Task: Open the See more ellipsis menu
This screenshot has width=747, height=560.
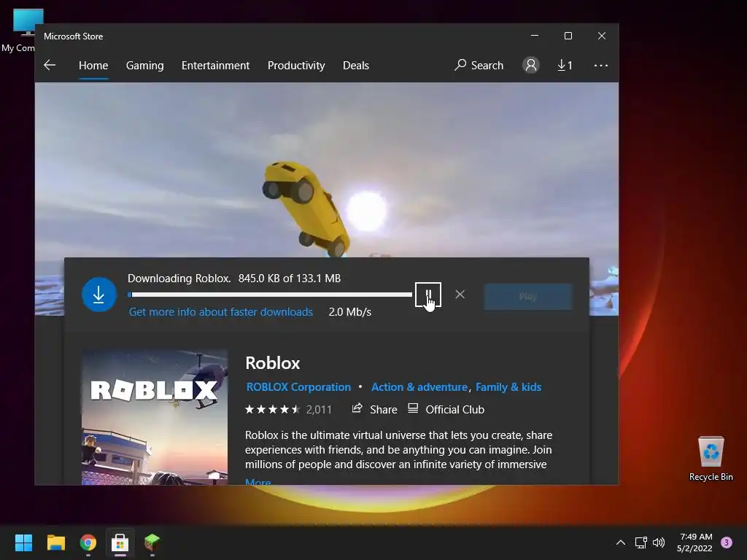Action: click(601, 65)
